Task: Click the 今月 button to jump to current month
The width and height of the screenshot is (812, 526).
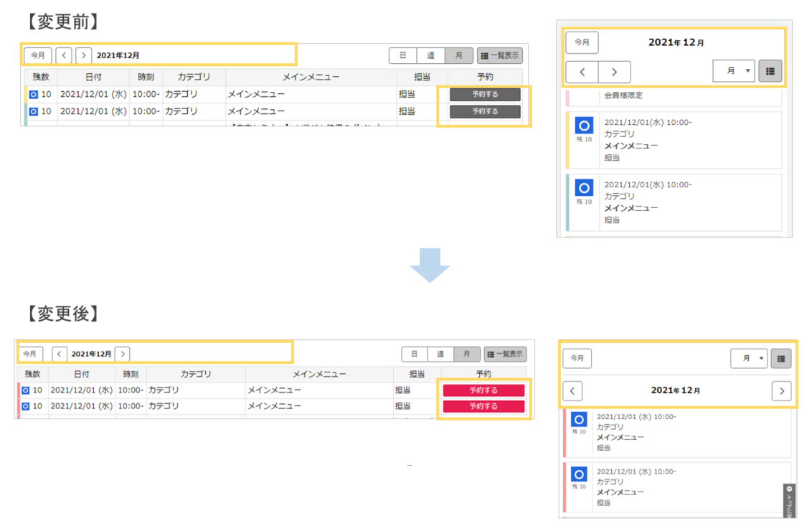Action: pos(37,55)
